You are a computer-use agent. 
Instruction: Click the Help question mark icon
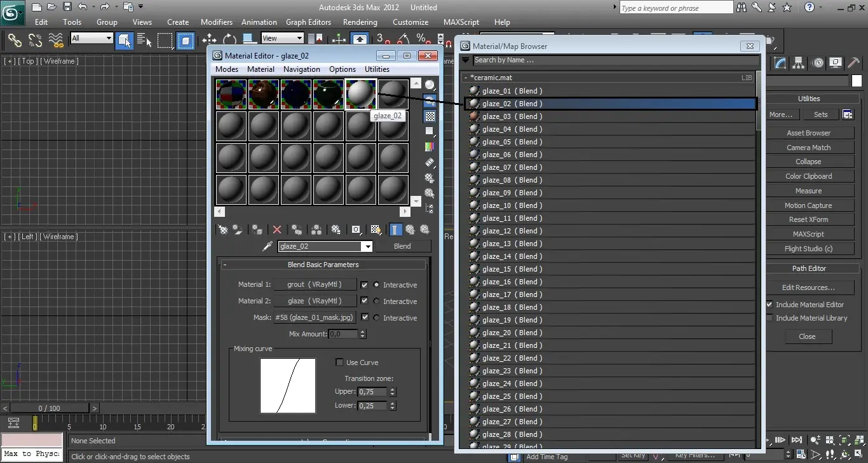pyautogui.click(x=810, y=8)
